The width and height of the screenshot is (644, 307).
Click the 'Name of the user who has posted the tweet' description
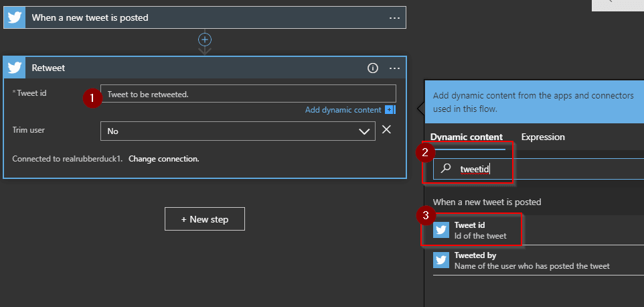coord(532,266)
